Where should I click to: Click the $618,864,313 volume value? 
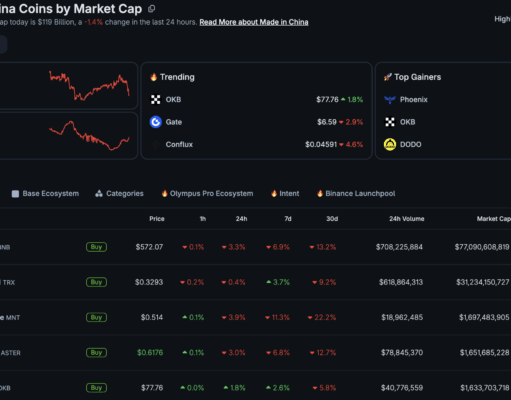(401, 282)
